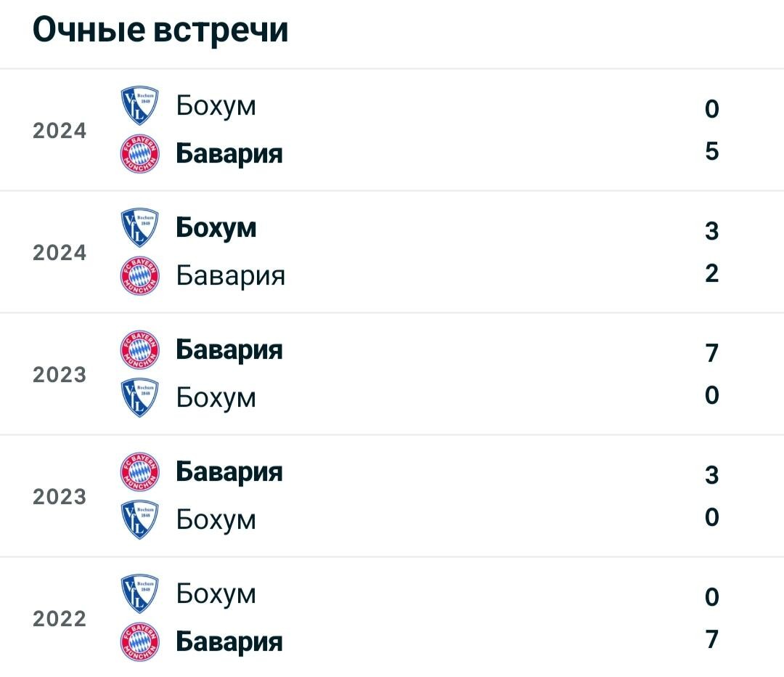The width and height of the screenshot is (784, 677).
Task: Select the score 7 in 2022 match
Action: [712, 639]
